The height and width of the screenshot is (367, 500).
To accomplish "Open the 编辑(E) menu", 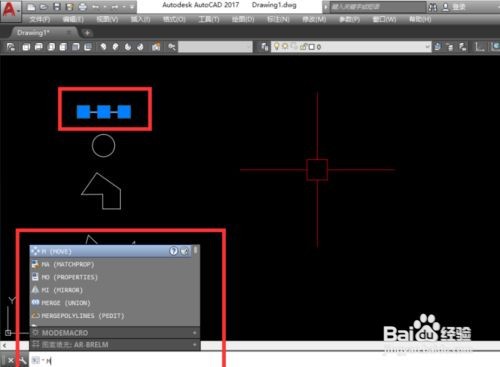I will point(73,19).
